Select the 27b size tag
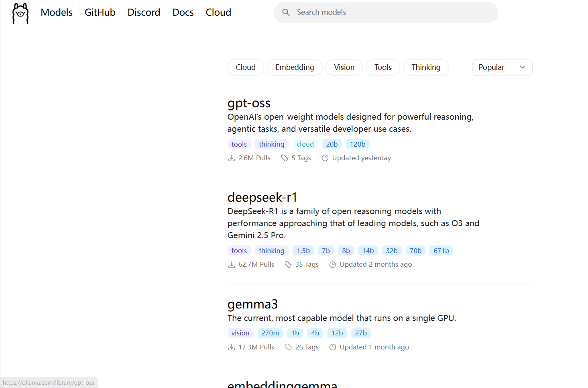Image resolution: width=588 pixels, height=388 pixels. click(x=361, y=333)
